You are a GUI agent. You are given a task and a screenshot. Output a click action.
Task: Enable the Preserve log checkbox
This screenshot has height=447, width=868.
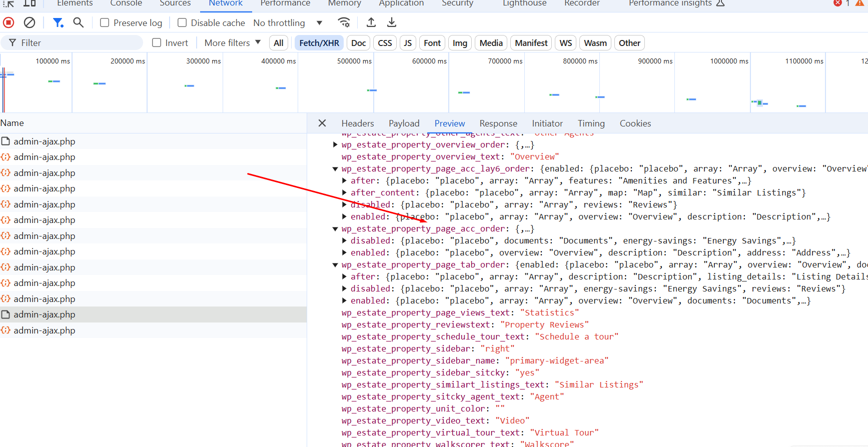pos(105,23)
